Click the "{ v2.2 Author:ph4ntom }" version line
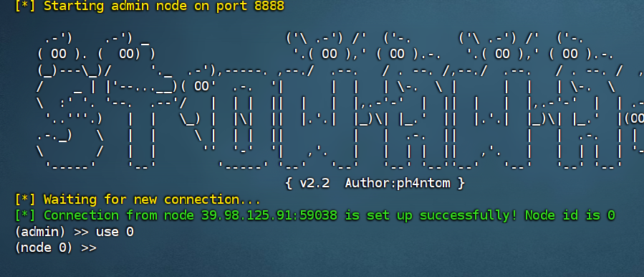The image size is (644, 277). [375, 183]
